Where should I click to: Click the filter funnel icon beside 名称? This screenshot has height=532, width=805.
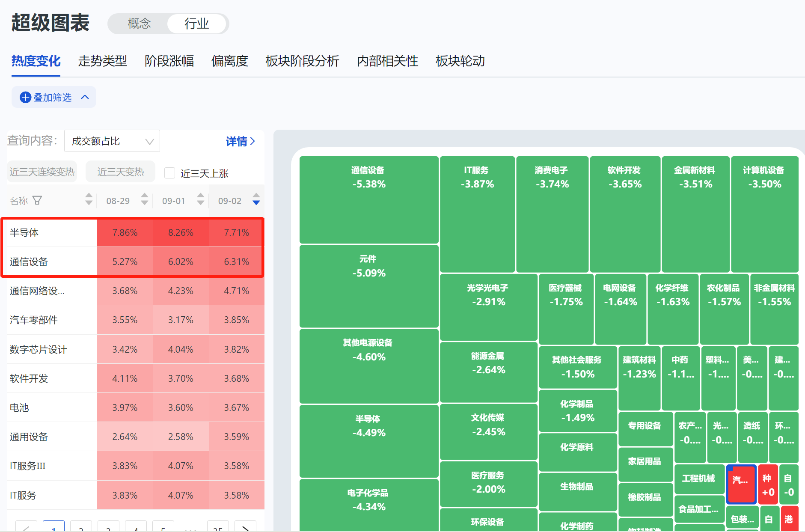pos(37,200)
